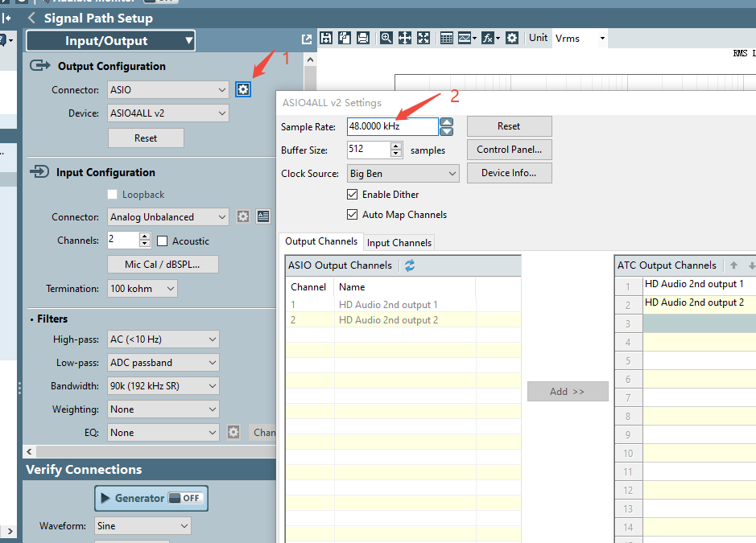This screenshot has height=543, width=756.
Task: Open the Waveform Sine dropdown
Action: point(143,525)
